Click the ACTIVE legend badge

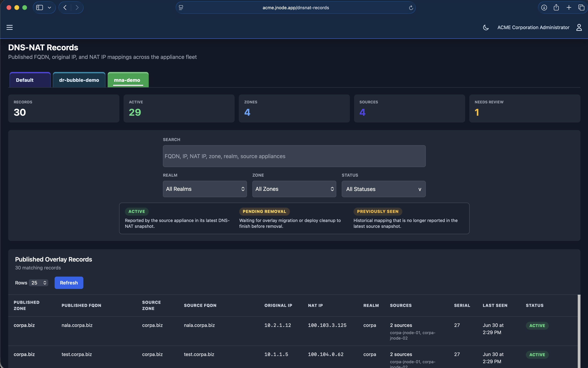[137, 211]
